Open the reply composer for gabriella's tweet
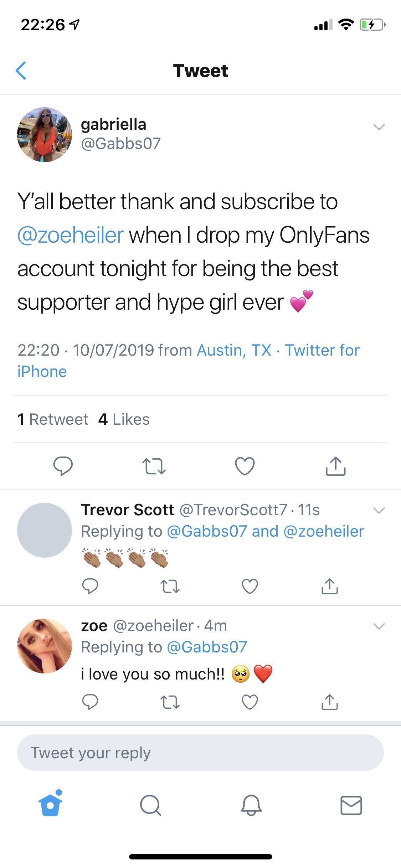Viewport: 401px width, 868px height. pyautogui.click(x=63, y=467)
